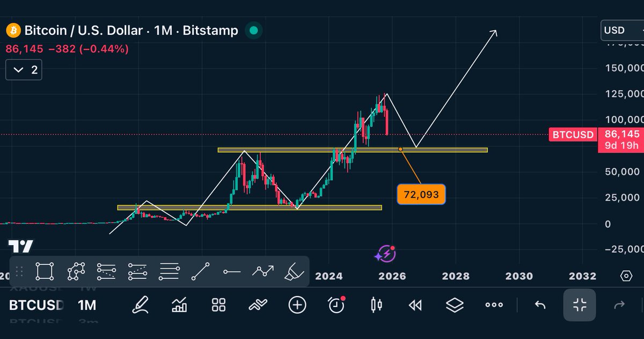Select the Highlighter marker tool
Screen dimensions: 644x339
tap(293, 271)
